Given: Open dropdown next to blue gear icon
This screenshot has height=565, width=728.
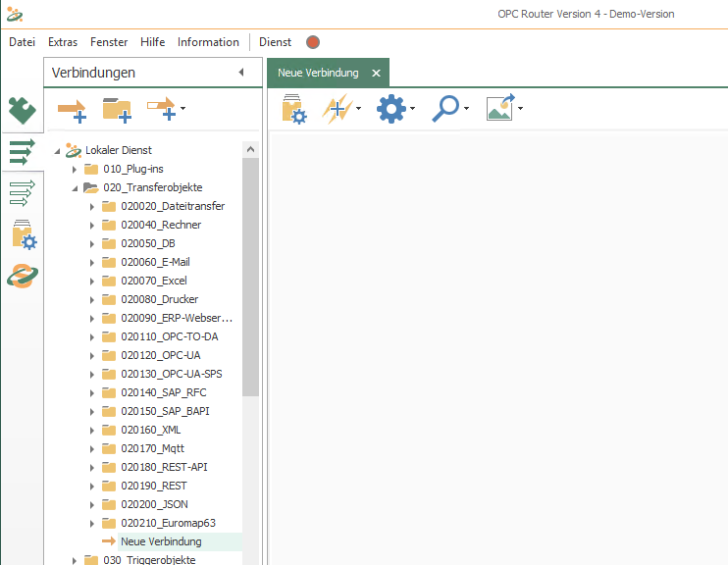Looking at the screenshot, I should (x=413, y=108).
